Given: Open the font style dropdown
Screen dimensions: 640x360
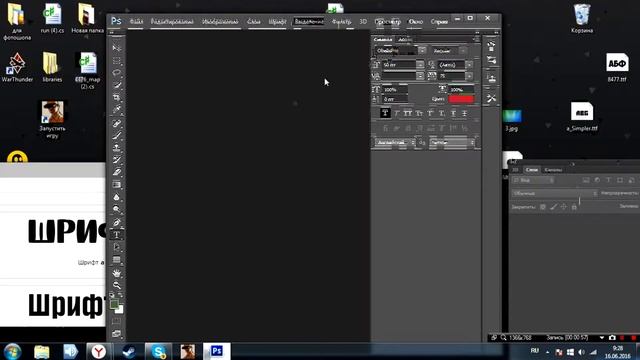Looking at the screenshot, I should coord(449,51).
